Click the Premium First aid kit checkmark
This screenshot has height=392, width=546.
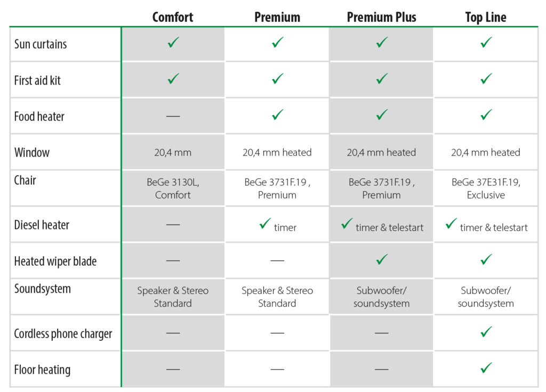coord(277,79)
